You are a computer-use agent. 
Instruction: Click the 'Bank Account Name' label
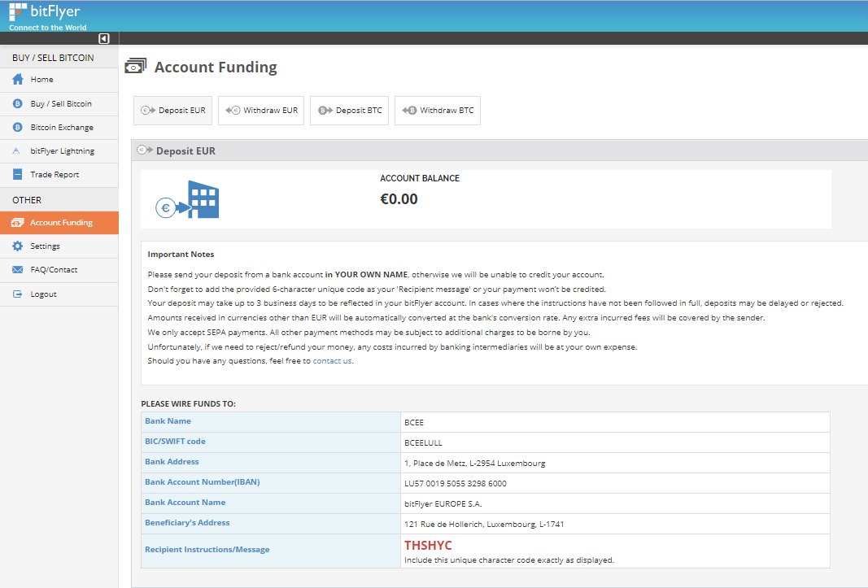click(x=185, y=503)
